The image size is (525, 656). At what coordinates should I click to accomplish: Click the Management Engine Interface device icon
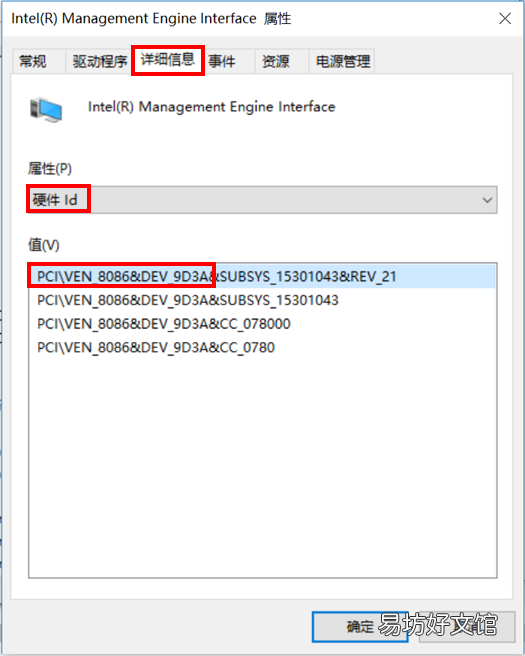tap(46, 110)
